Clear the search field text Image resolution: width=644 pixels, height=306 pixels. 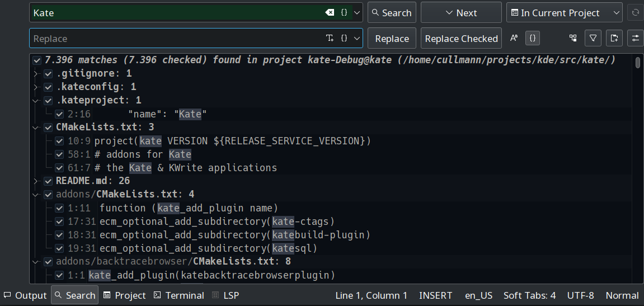[x=330, y=12]
